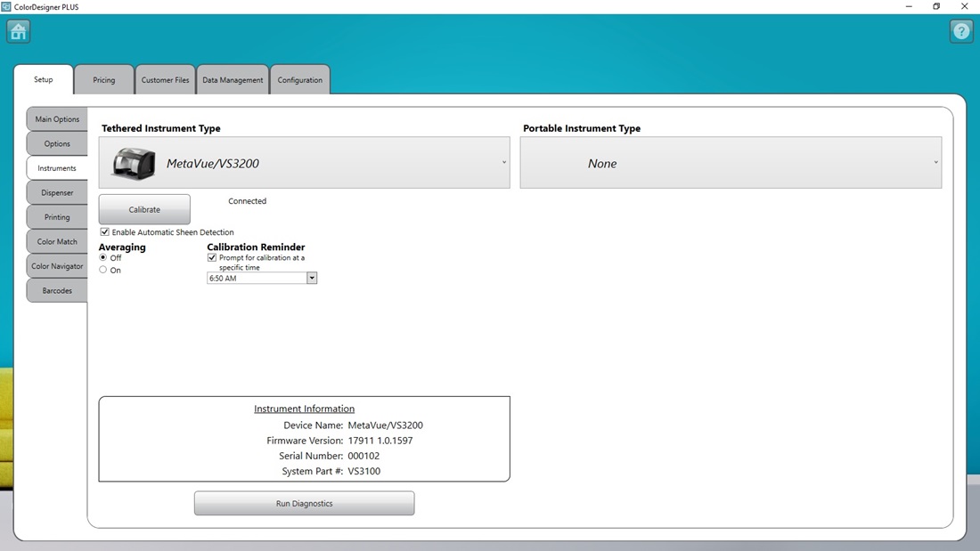Switch to the Pricing tab
The height and width of the screenshot is (551, 980).
103,80
